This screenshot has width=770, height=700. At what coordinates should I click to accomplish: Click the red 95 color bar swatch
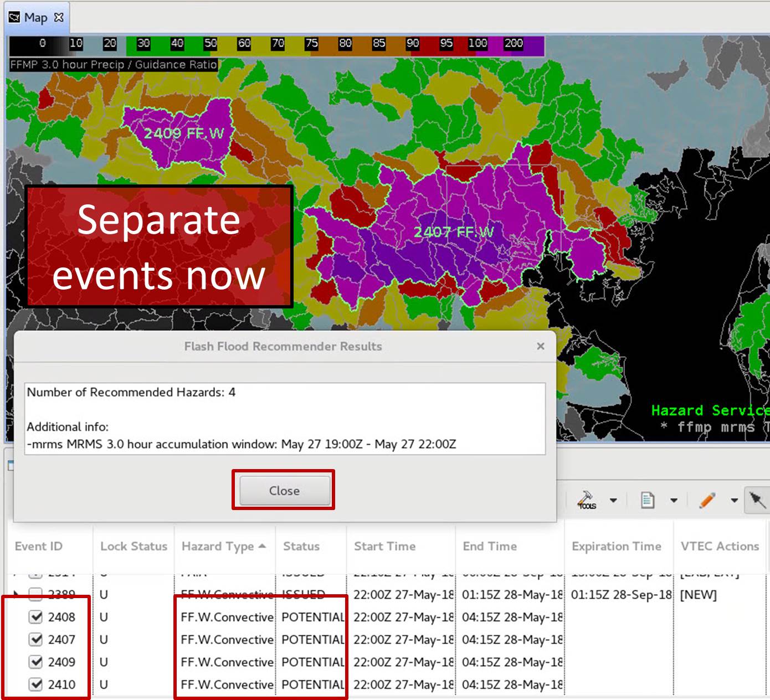pos(446,44)
